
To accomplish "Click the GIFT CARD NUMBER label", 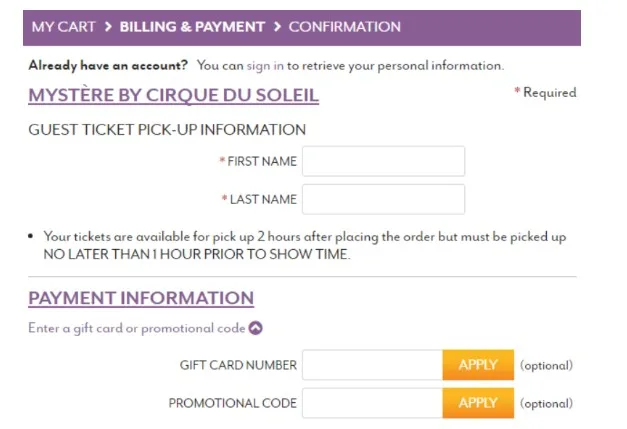I will tap(238, 365).
